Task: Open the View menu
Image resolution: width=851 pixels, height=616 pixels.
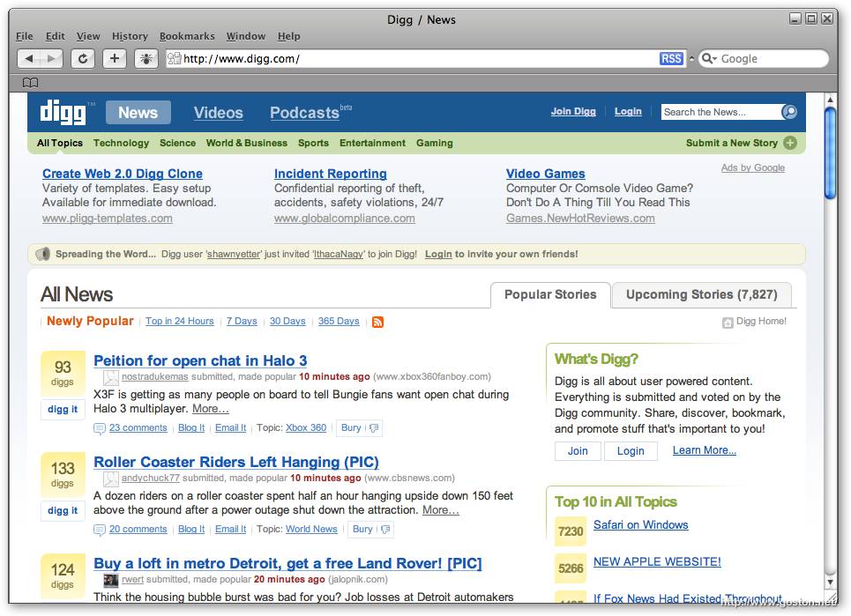Action: (x=88, y=36)
